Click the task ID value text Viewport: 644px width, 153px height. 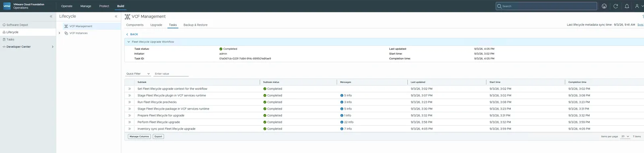pos(245,59)
